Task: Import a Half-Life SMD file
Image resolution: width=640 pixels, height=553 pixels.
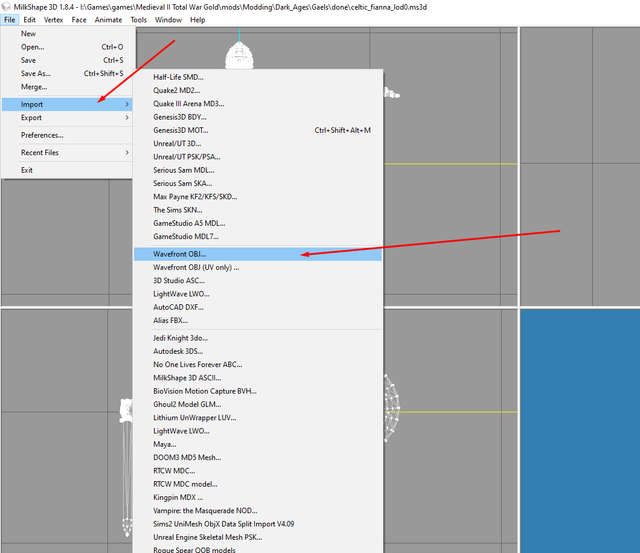Action: (x=258, y=77)
